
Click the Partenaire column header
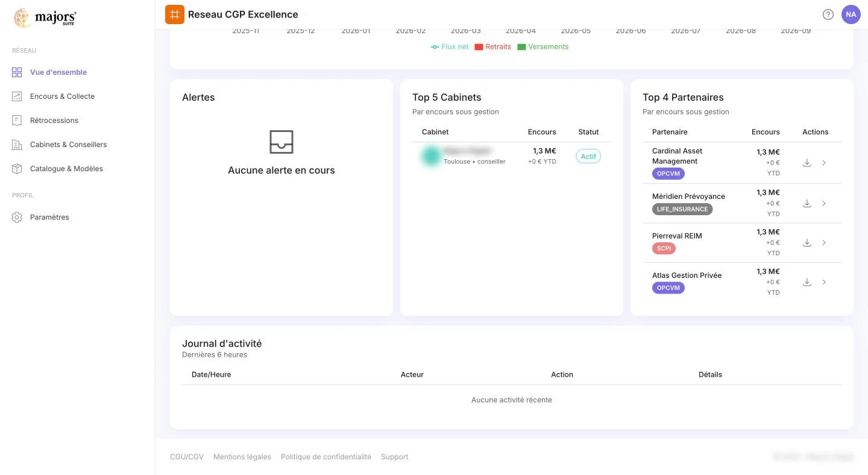click(670, 132)
